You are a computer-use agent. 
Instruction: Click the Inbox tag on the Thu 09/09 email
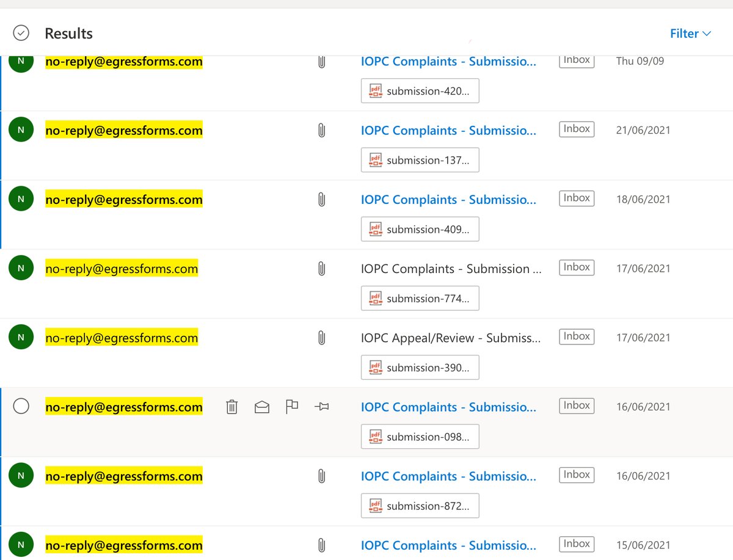click(577, 60)
